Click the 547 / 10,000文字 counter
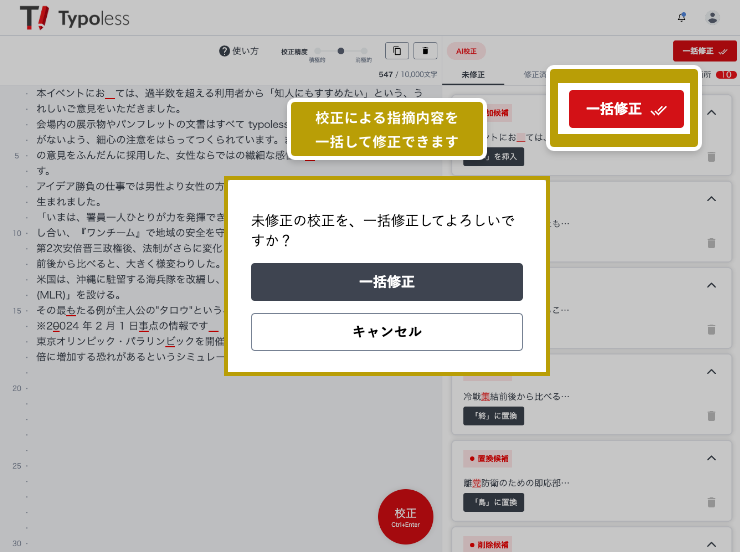 (x=408, y=75)
